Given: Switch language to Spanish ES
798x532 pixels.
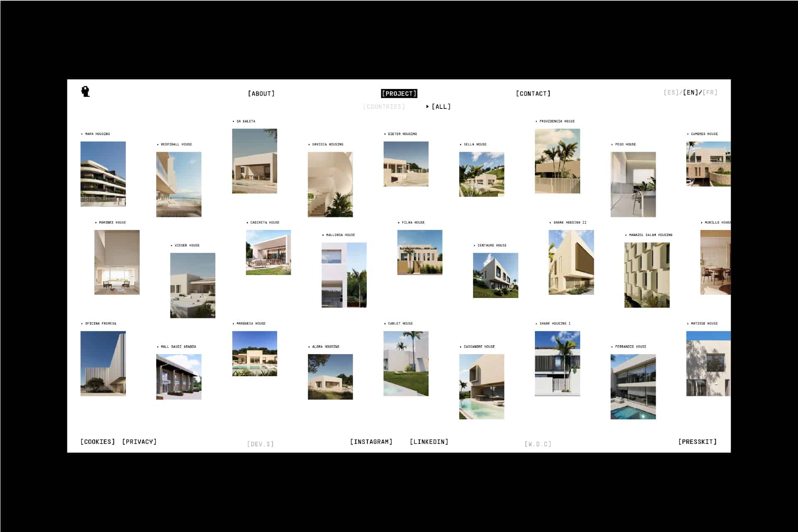Looking at the screenshot, I should [x=671, y=92].
